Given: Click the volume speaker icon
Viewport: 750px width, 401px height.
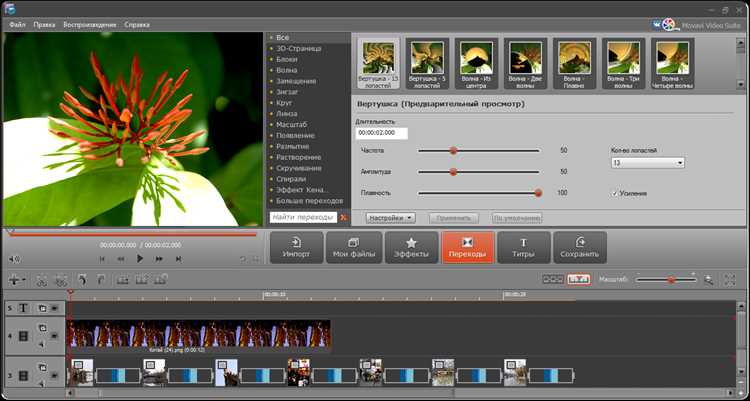Looking at the screenshot, I should tap(14, 259).
